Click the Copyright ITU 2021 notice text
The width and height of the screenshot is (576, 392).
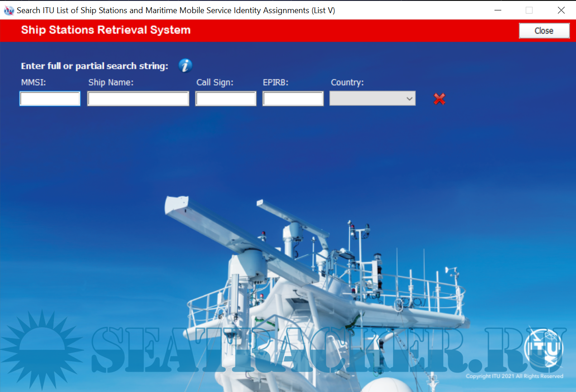coord(514,376)
